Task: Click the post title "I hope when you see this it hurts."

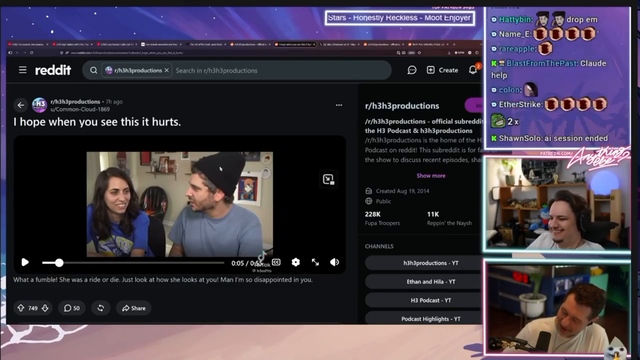Action: coord(97,122)
